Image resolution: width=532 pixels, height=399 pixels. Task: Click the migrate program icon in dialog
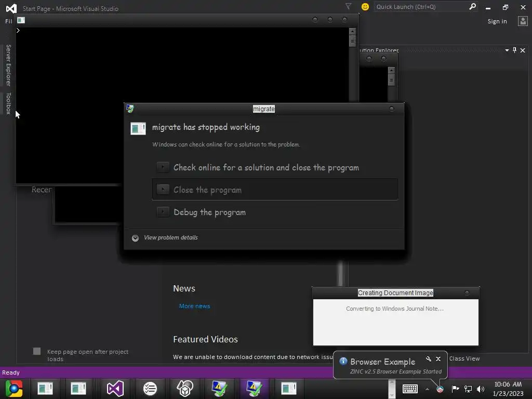(138, 129)
